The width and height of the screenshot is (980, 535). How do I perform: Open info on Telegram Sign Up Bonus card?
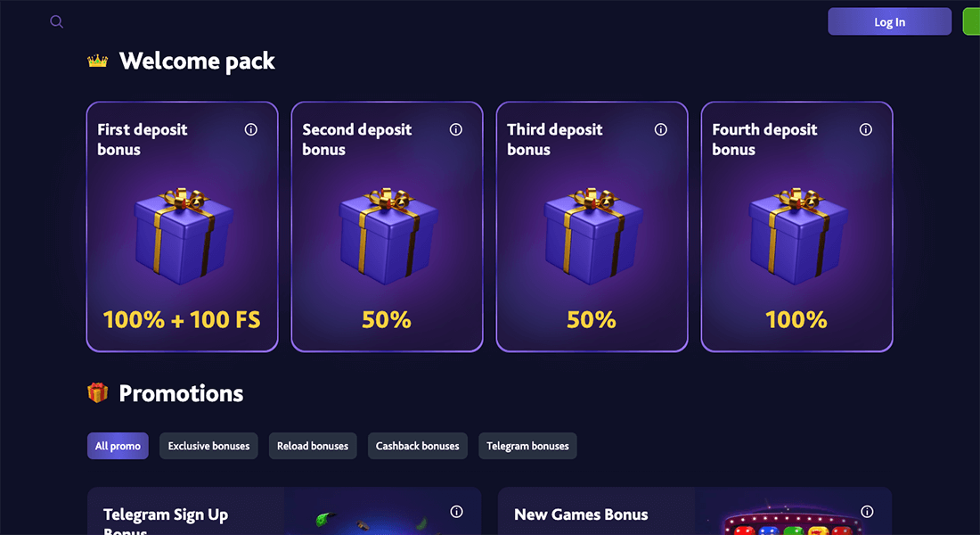click(456, 511)
